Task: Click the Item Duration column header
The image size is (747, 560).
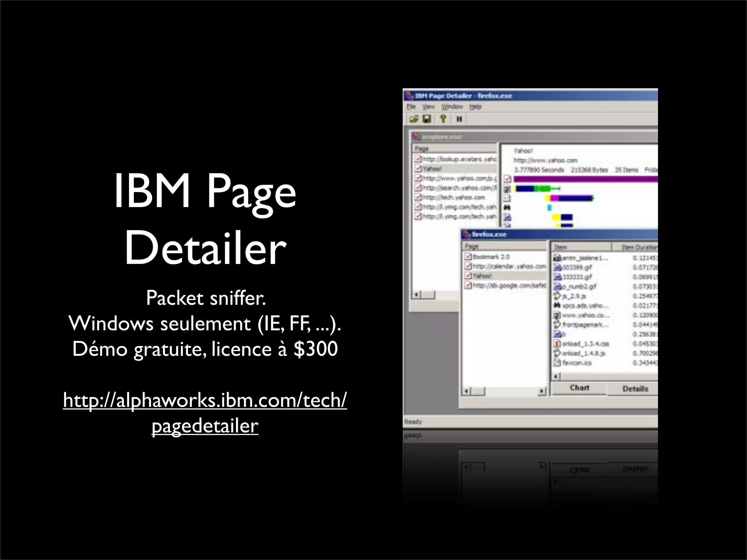Action: tap(639, 247)
